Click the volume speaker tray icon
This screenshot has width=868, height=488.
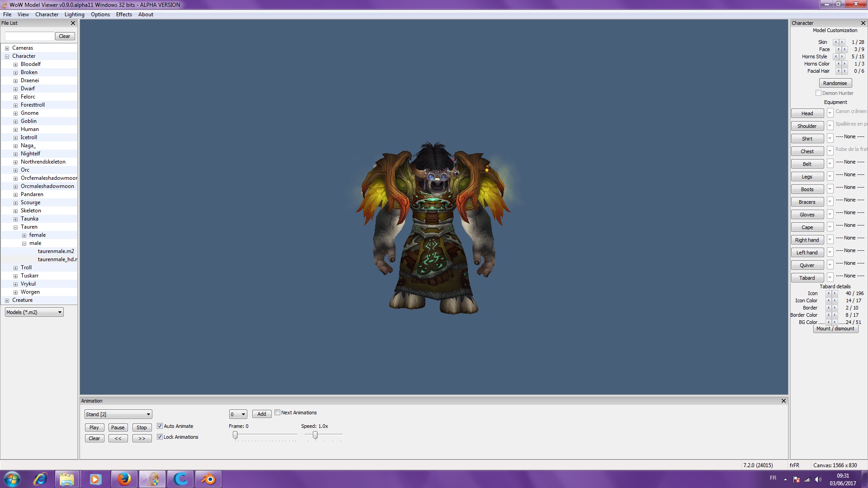click(x=818, y=479)
